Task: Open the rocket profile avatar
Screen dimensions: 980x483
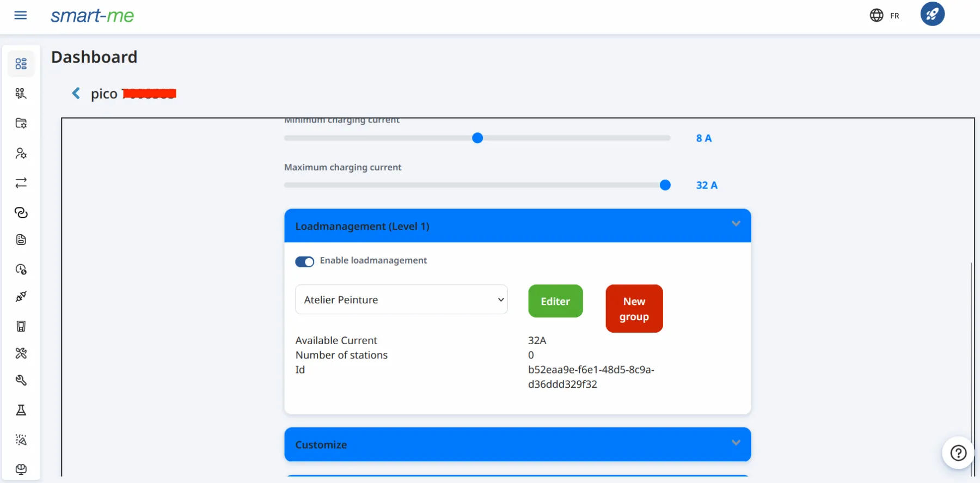Action: (x=933, y=14)
